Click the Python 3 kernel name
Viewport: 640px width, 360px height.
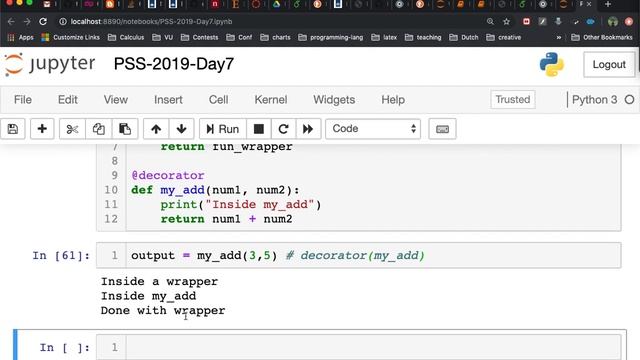[x=594, y=100]
